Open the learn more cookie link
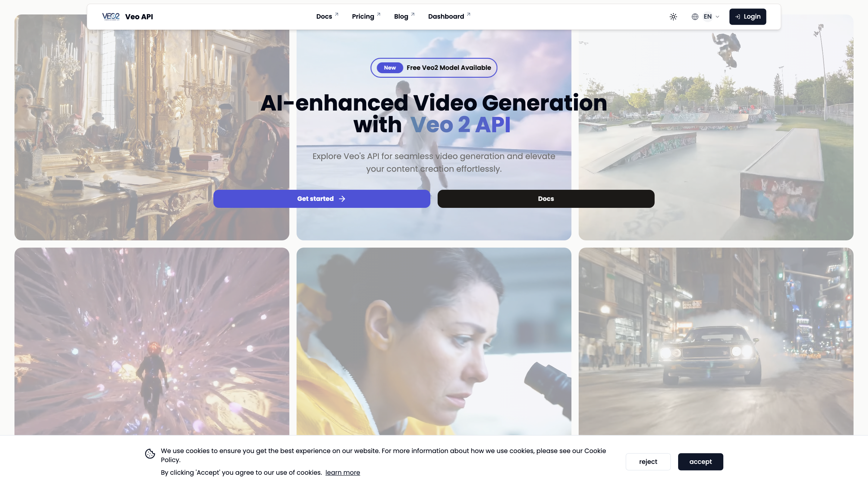This screenshot has height=488, width=868. [342, 473]
